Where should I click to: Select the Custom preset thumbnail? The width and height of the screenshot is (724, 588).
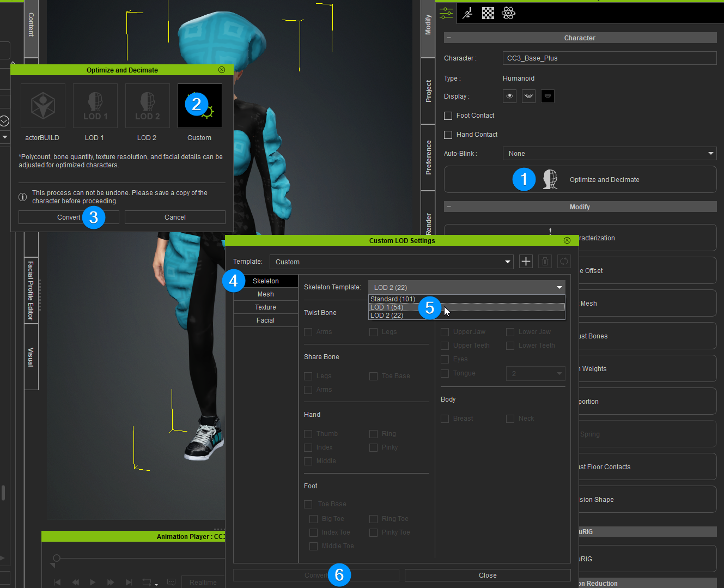pyautogui.click(x=199, y=106)
